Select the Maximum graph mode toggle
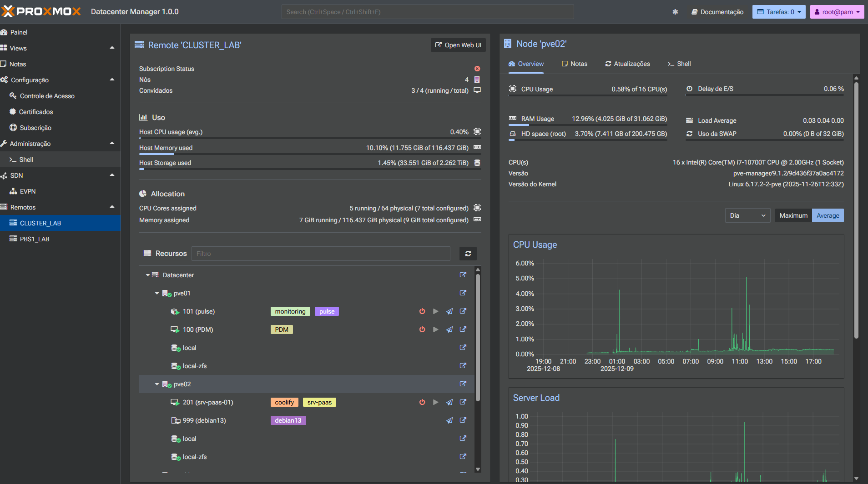868x484 pixels. [x=793, y=215]
